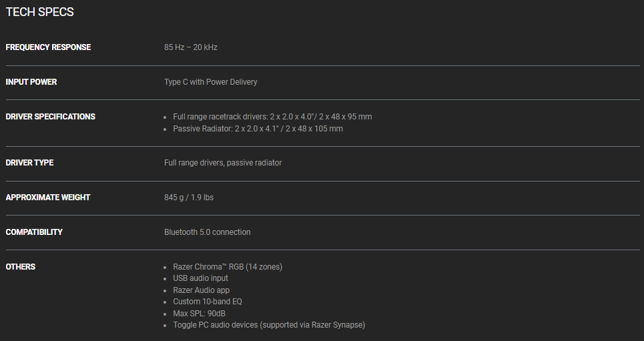Click the 845 g / 1.9 lbs value
This screenshot has width=644, height=341.
click(189, 198)
